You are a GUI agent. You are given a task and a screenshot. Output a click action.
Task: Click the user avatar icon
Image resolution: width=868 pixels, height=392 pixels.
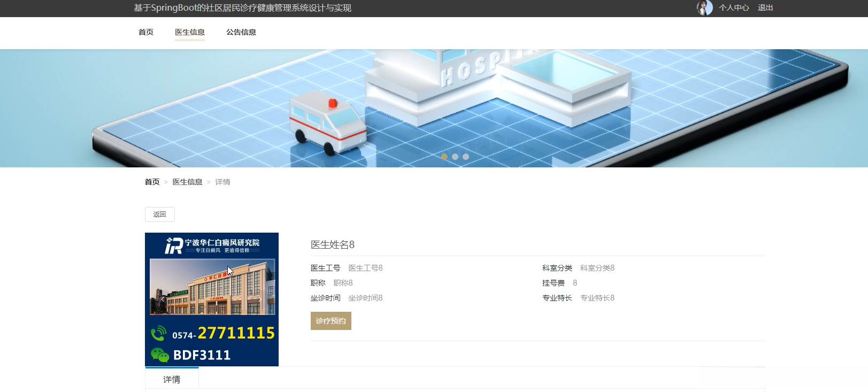click(x=704, y=8)
